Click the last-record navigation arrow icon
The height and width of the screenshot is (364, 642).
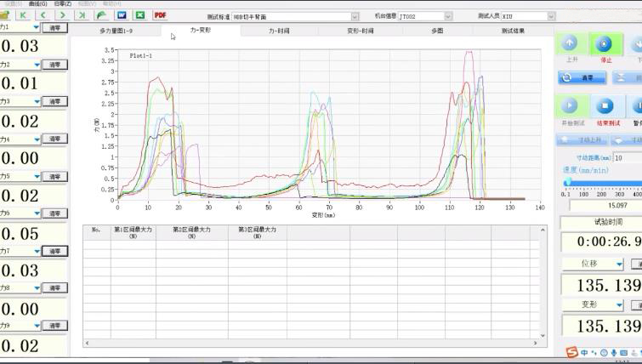point(82,15)
